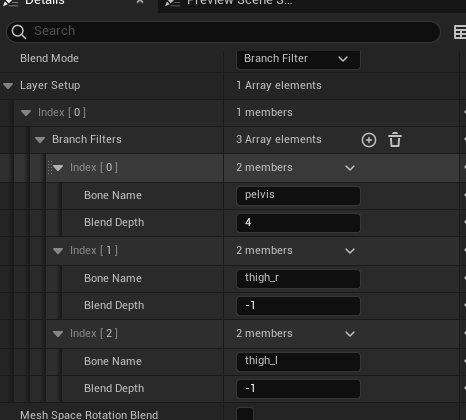Open the Blend Mode Branch Filter dropdown

298,59
